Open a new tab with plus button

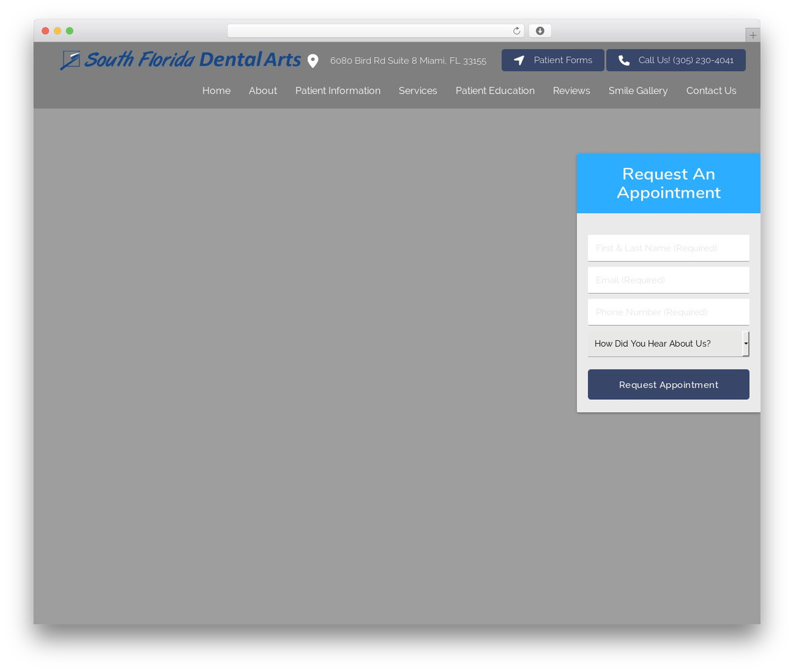tap(752, 35)
